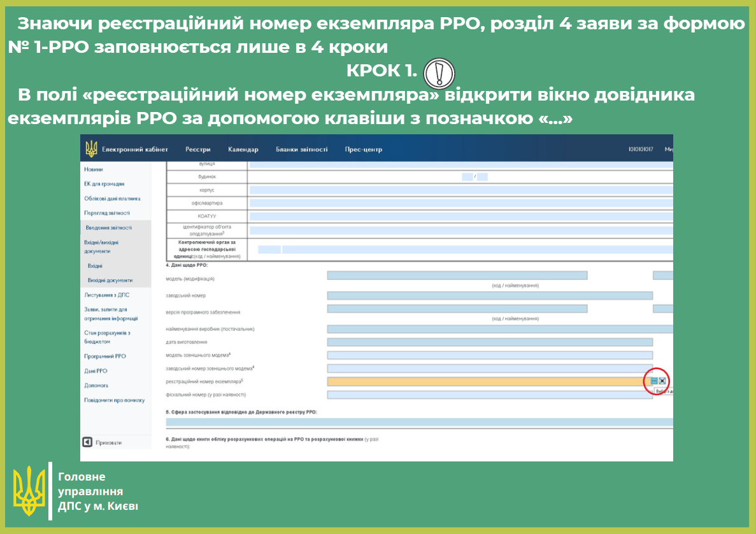Screen dimensions: 756x534
Task: Click the модель зовнішнього модема field
Action: pos(490,355)
